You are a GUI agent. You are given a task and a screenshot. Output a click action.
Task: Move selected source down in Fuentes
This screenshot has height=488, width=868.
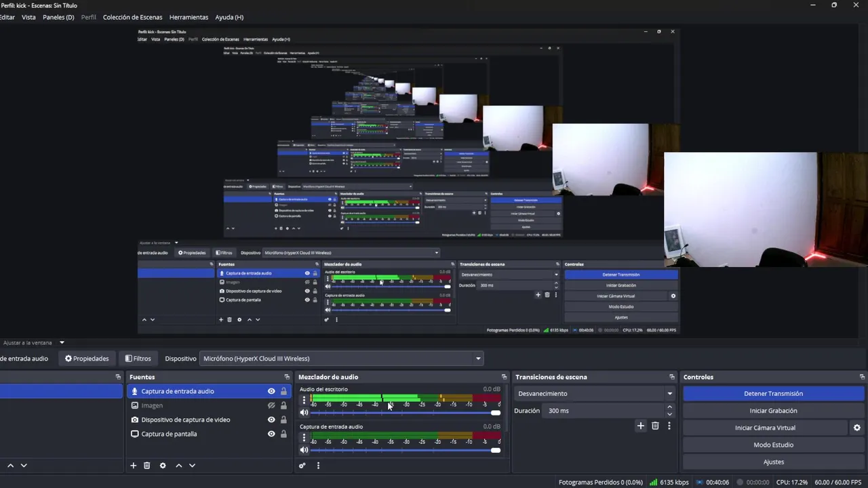point(192,466)
